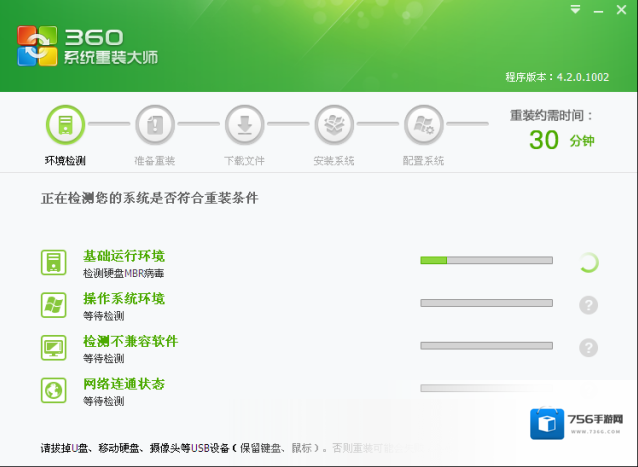Screen dimensions: 638x467
Task: Click the 网络连通状态 heading text
Action: point(124,384)
